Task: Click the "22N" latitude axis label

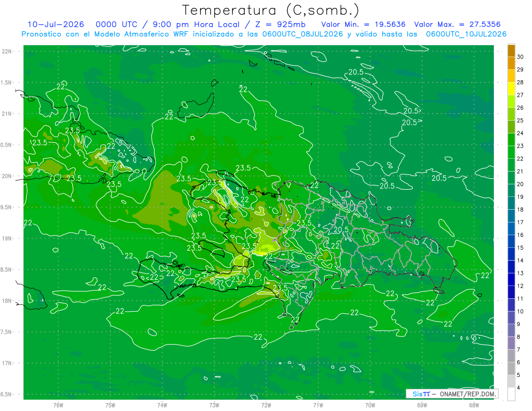Action: point(7,51)
